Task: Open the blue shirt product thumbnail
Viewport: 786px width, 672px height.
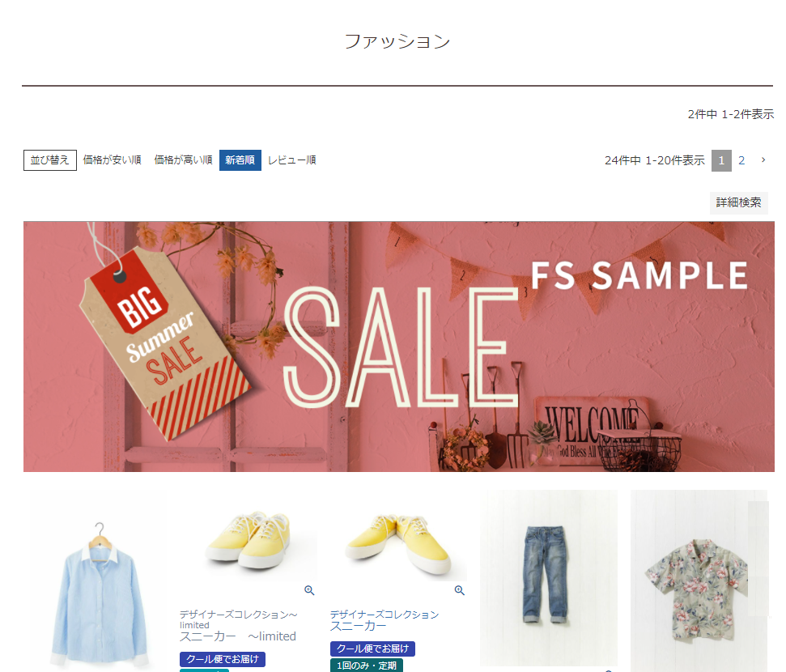Action: pyautogui.click(x=99, y=582)
